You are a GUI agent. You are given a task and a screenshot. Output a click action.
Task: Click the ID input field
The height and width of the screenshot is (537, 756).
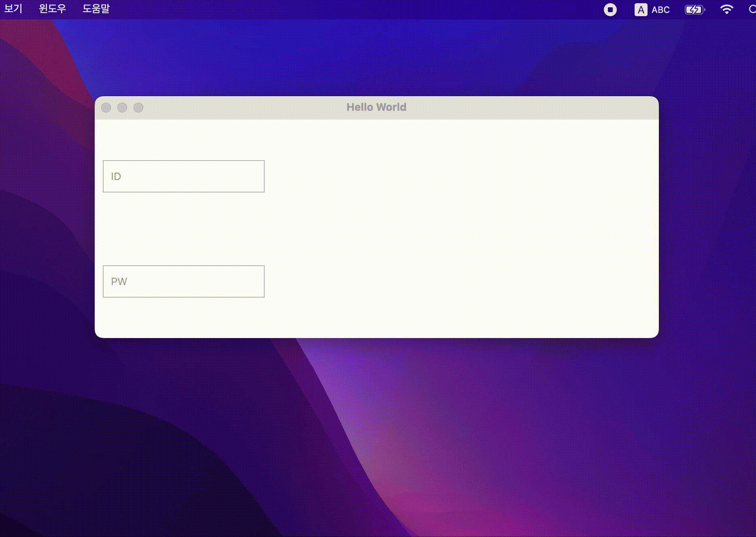183,176
